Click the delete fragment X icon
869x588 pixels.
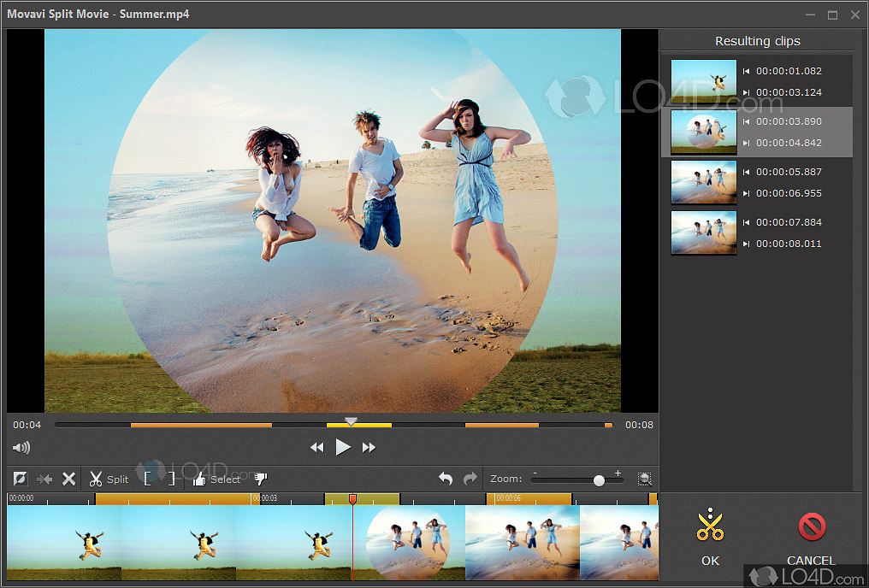pos(68,479)
